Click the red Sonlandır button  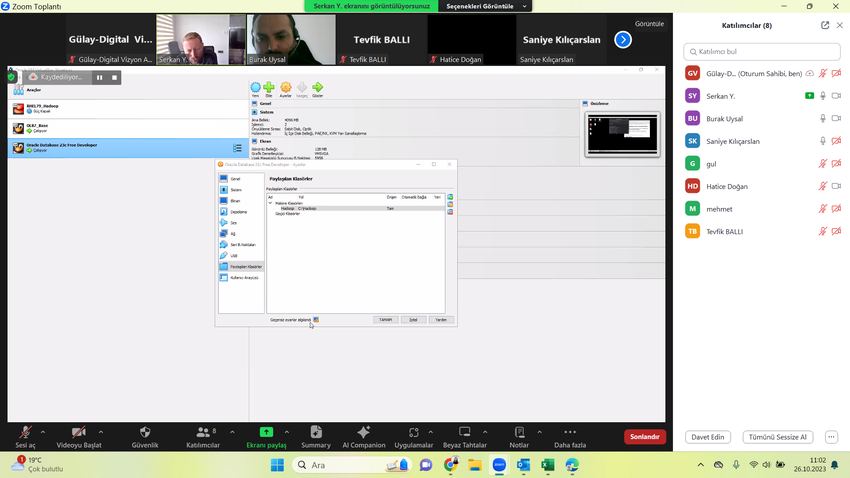(x=645, y=437)
